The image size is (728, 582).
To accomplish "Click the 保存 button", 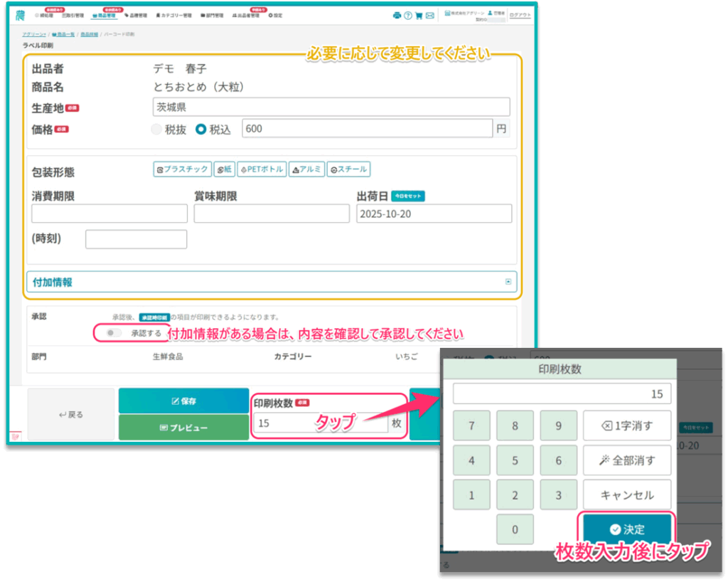I will 183,401.
